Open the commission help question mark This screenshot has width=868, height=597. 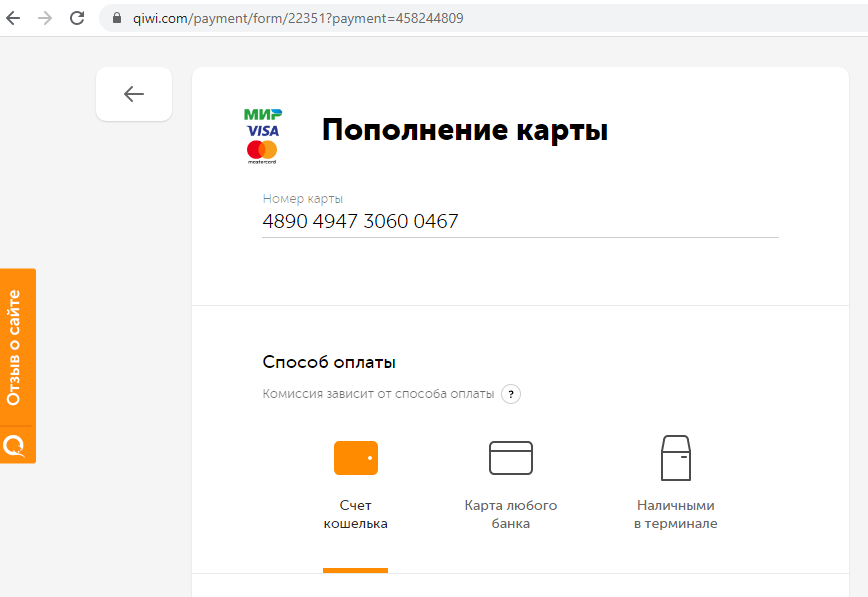pos(511,394)
